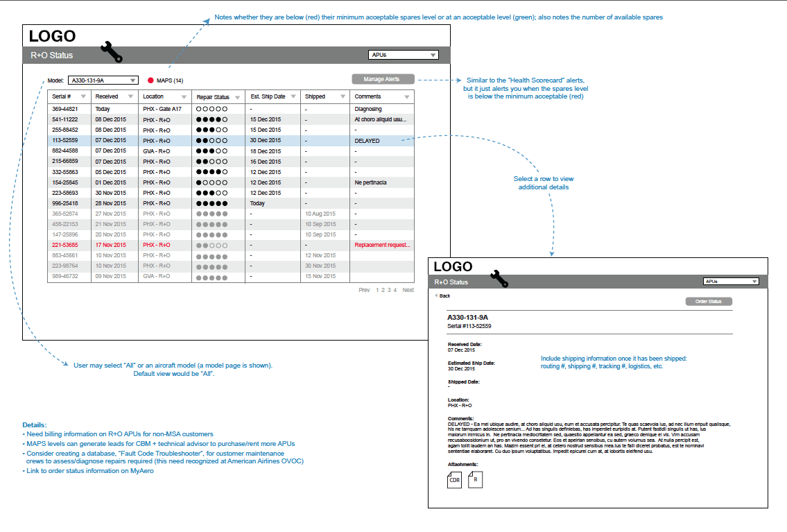
Task: Click the Repair Status column sort arrow
Action: pos(238,97)
